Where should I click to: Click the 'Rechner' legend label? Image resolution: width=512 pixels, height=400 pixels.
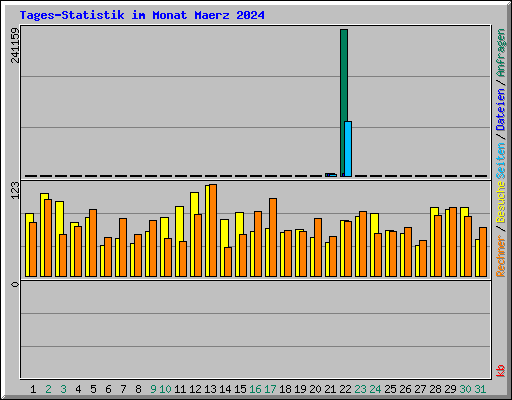500,256
